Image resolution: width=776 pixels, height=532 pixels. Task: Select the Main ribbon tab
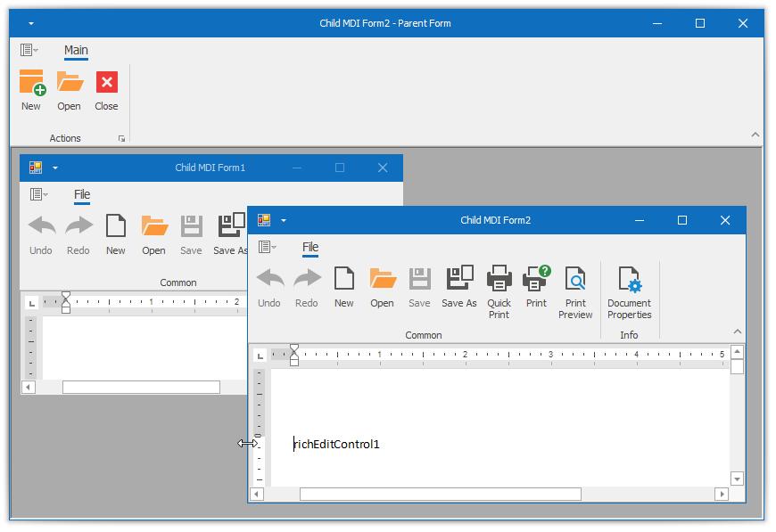(76, 51)
